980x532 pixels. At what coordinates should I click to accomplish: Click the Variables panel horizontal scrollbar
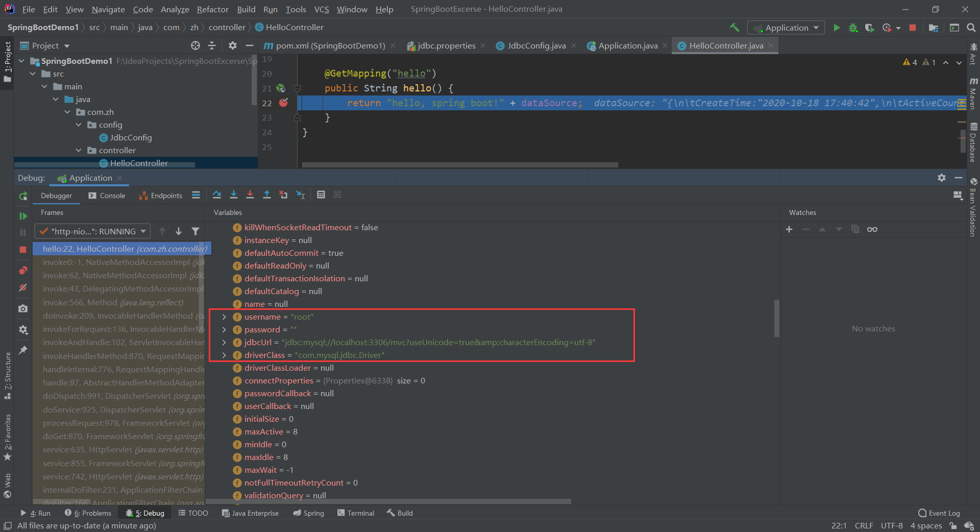pos(388,501)
